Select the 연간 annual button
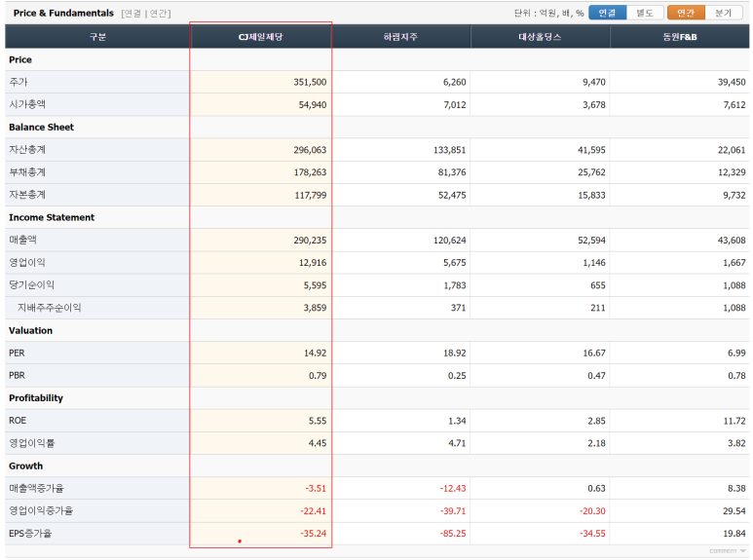 pos(686,13)
